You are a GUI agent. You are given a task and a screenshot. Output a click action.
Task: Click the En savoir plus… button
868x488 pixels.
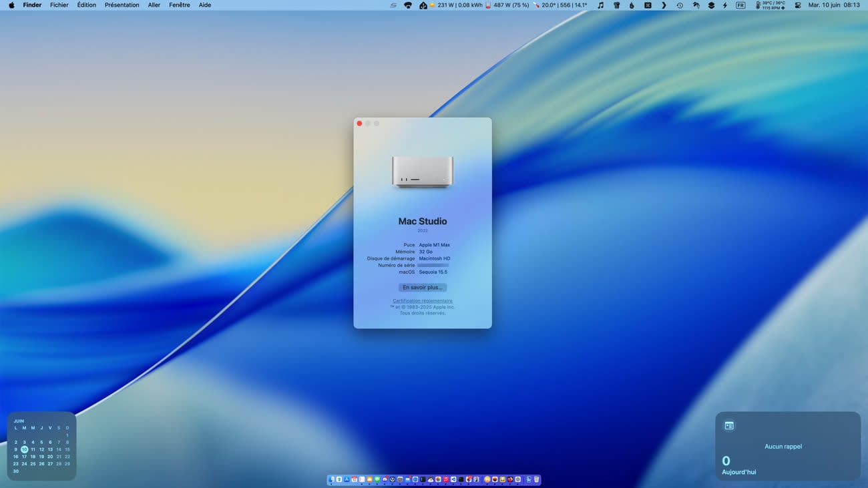point(423,288)
